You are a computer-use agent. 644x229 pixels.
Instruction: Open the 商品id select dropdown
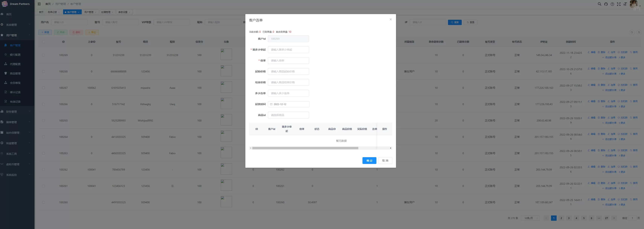coord(288,115)
